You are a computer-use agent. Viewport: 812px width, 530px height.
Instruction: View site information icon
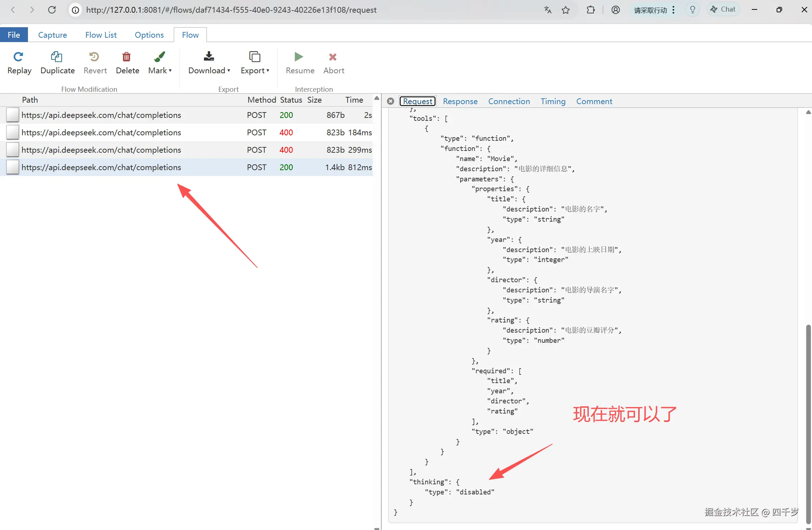(x=75, y=10)
